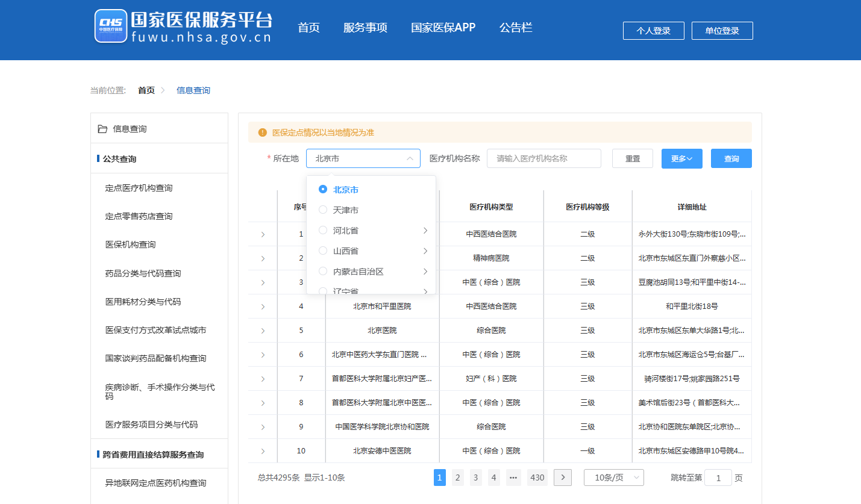861x504 pixels.
Task: Click the 查询 search button
Action: coord(731,159)
